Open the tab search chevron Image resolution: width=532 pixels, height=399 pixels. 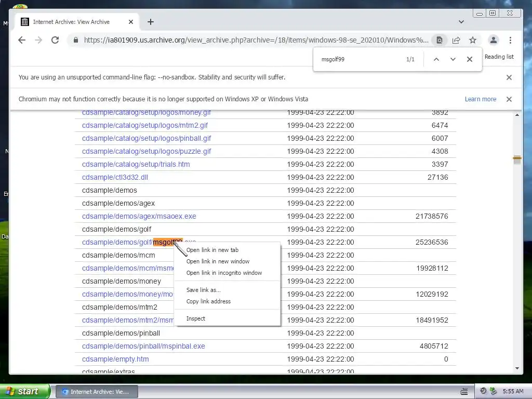tap(461, 22)
